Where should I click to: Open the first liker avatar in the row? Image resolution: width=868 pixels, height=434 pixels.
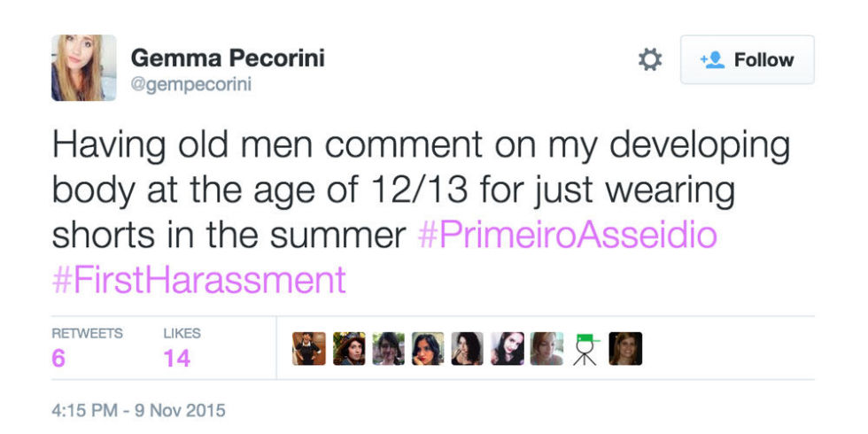309,349
